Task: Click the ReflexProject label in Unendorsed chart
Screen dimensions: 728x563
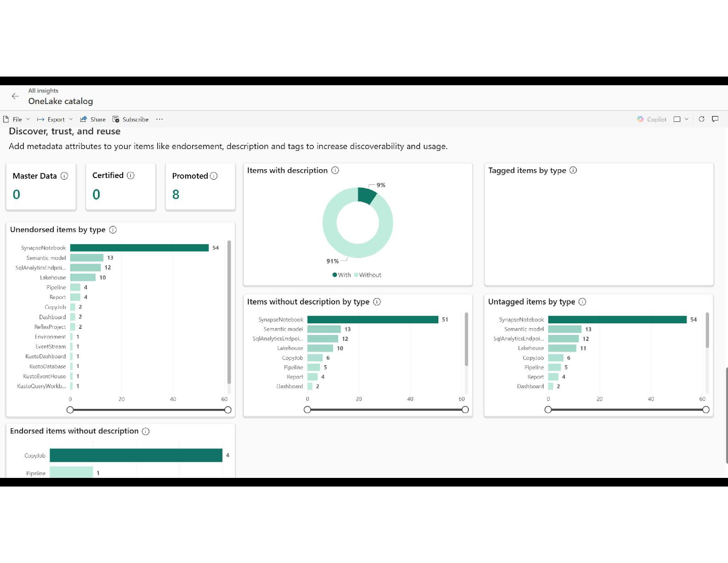Action: tap(50, 327)
